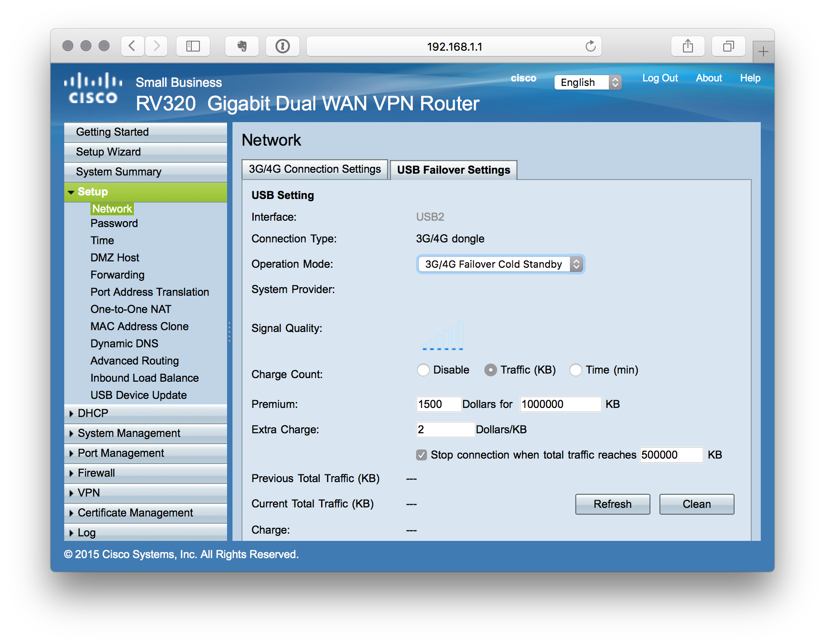Show all tabs overview icon
825x644 pixels.
tap(729, 46)
